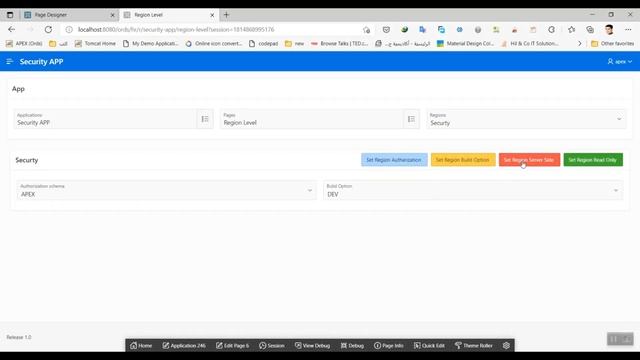Open the browser profile avatar

tap(609, 29)
